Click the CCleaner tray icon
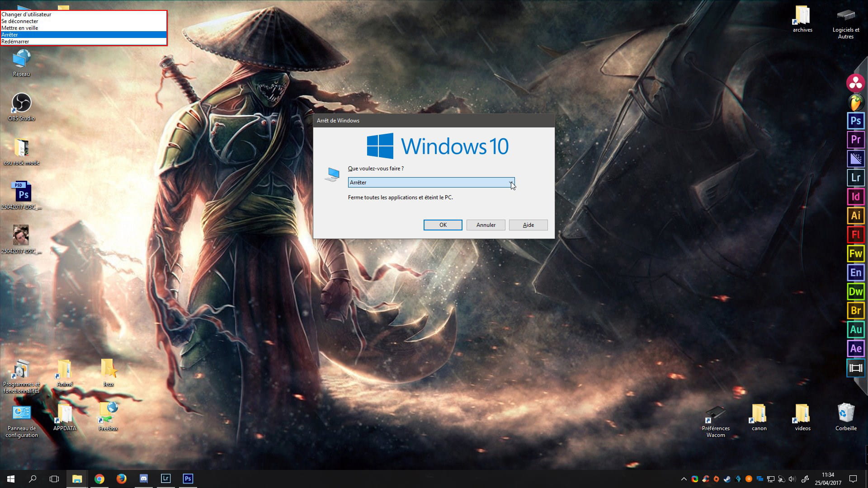The width and height of the screenshot is (868, 488). coord(705,479)
